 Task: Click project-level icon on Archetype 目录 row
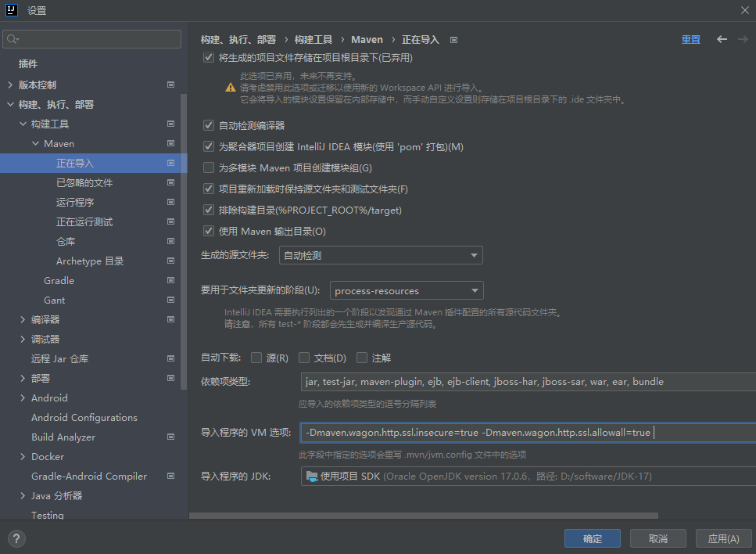(x=170, y=261)
